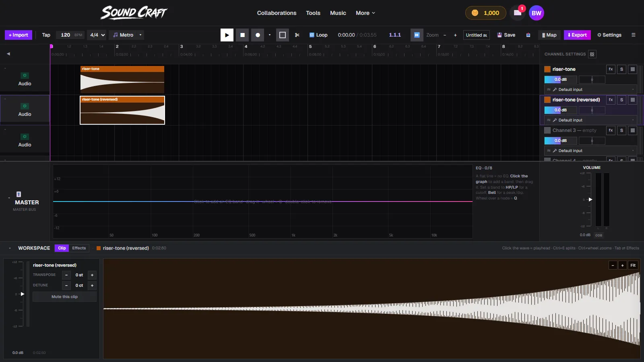Collapse the track headers with left arrow
The width and height of the screenshot is (644, 362).
coord(8,54)
